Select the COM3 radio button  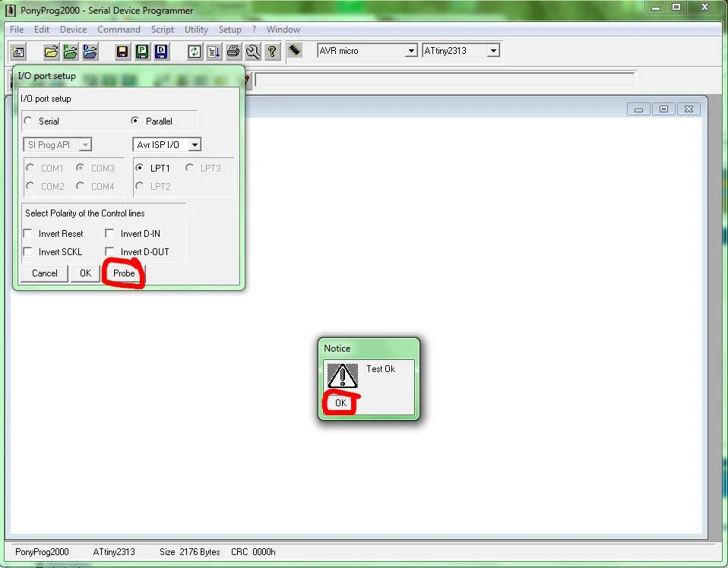click(x=80, y=168)
